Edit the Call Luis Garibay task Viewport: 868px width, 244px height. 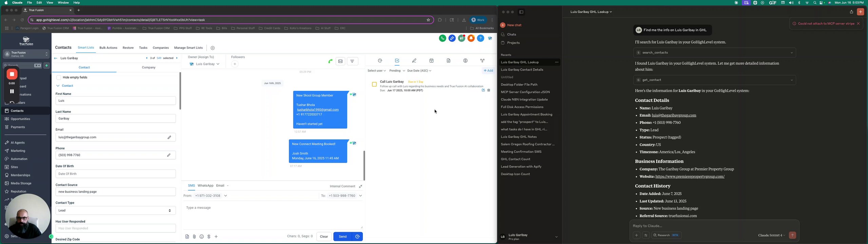coord(483,90)
